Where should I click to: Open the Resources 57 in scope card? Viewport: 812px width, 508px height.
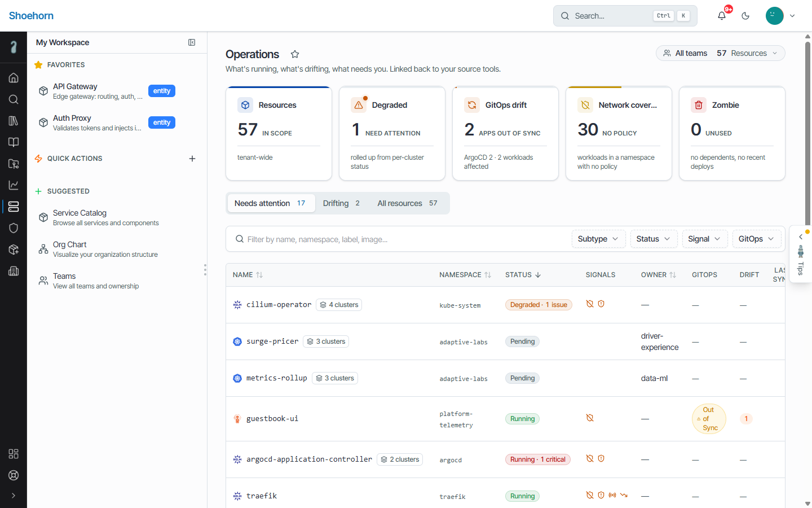coord(279,133)
